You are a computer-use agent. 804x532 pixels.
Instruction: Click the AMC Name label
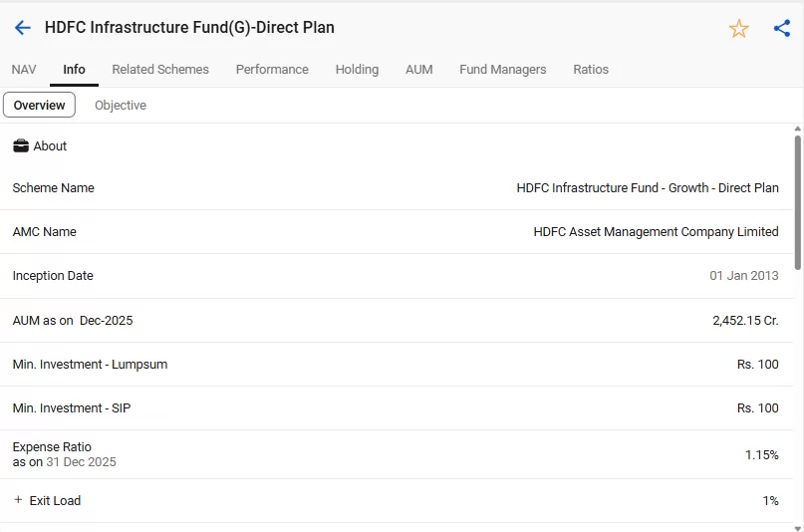tap(45, 232)
